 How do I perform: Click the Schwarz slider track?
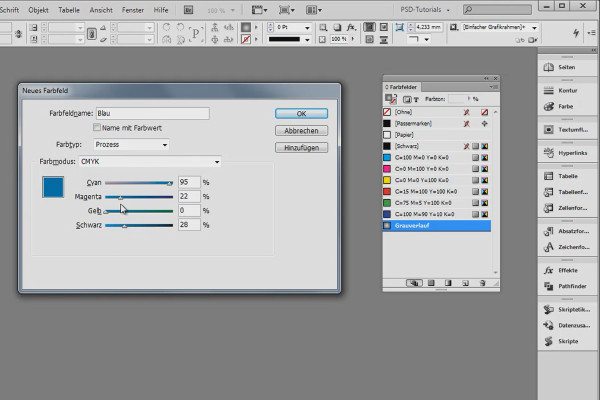tap(139, 225)
